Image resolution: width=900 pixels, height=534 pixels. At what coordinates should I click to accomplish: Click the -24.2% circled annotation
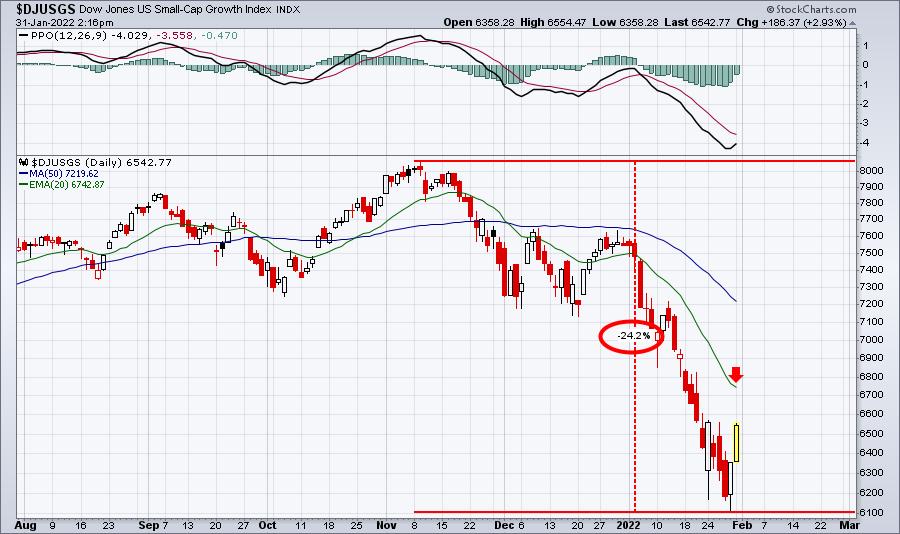(633, 336)
